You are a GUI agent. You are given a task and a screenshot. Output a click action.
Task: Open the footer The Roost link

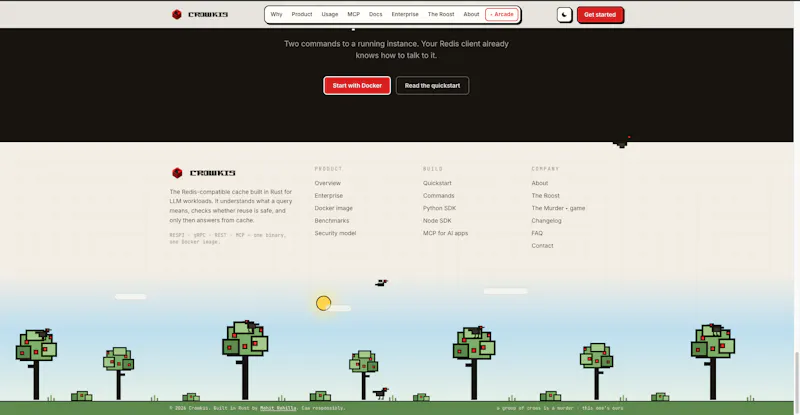[x=545, y=196]
